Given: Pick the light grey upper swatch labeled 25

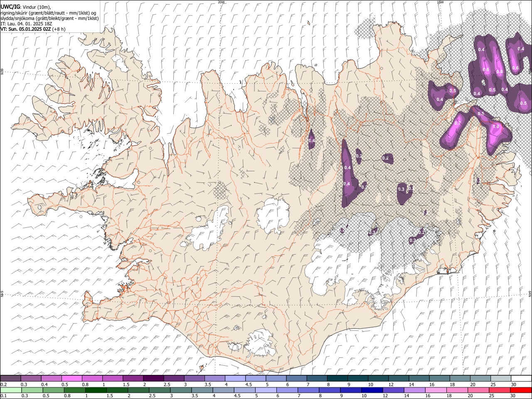Looking at the screenshot, I should point(500,378).
